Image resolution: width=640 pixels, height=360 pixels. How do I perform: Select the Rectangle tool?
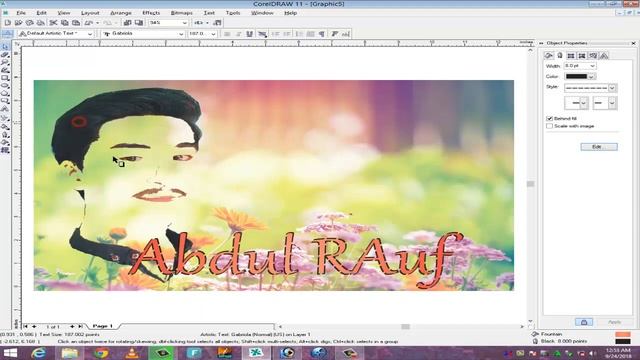pos(5,78)
